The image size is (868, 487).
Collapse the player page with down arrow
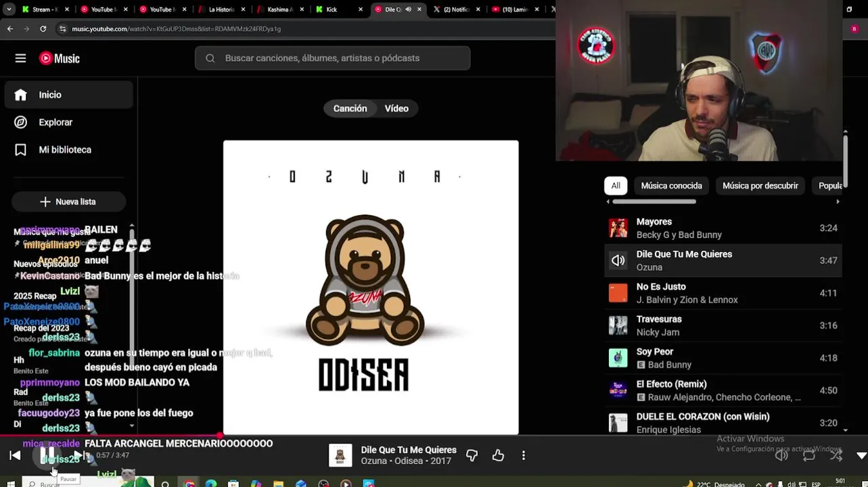(x=861, y=456)
